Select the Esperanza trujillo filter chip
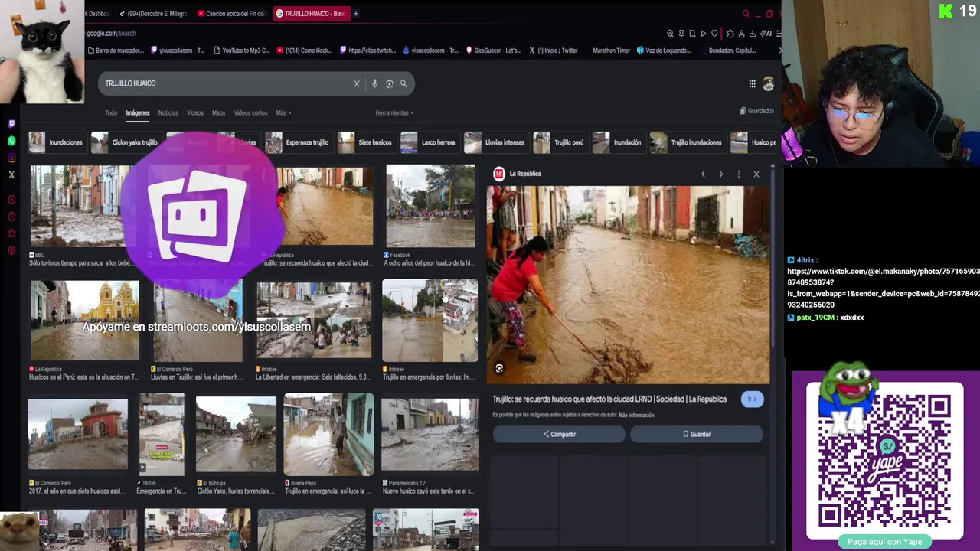Screen dimensions: 980x551 click(298, 142)
